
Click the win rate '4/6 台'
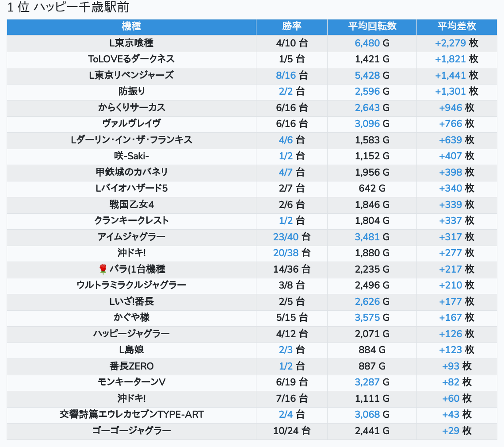[x=291, y=140]
